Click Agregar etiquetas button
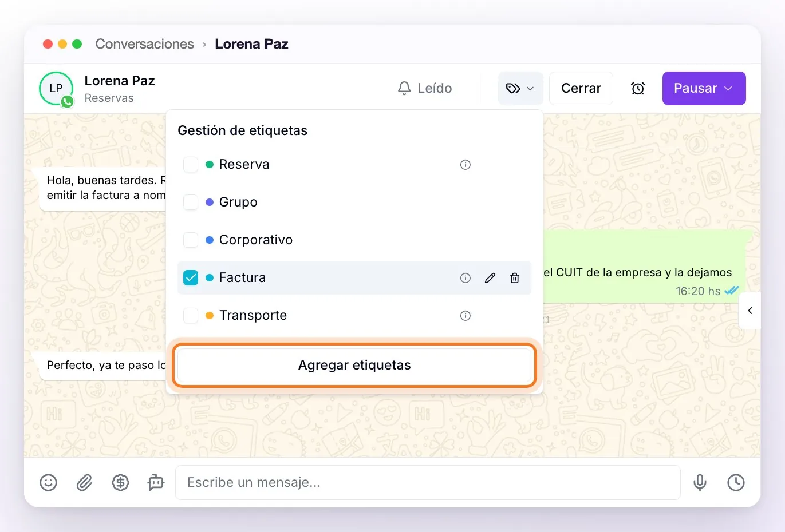Screen dimensions: 785x532 point(354,365)
